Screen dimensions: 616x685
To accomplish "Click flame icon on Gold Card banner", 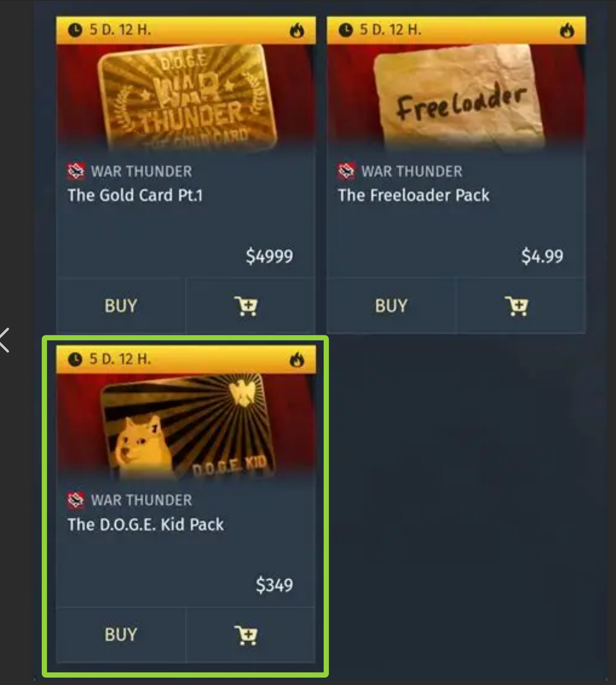I will (297, 30).
